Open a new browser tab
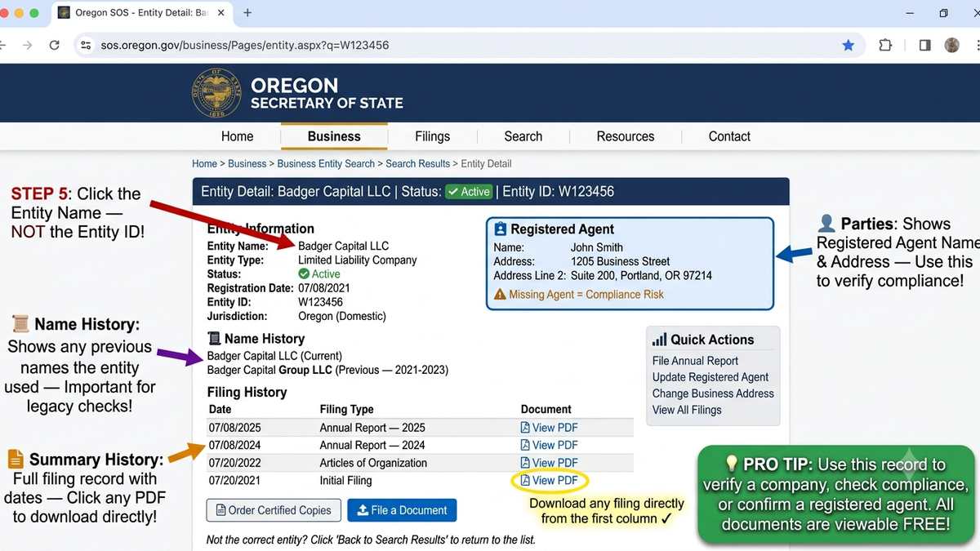The height and width of the screenshot is (551, 980). (x=247, y=13)
